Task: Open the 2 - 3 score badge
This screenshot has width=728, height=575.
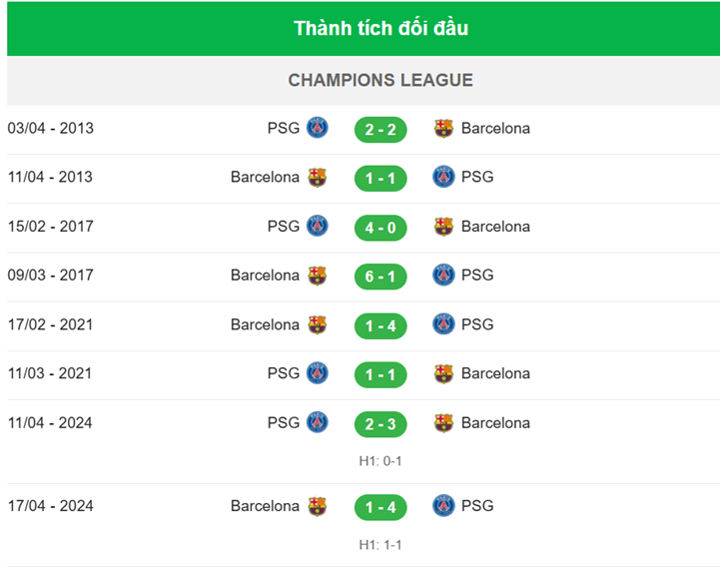Action: point(380,423)
